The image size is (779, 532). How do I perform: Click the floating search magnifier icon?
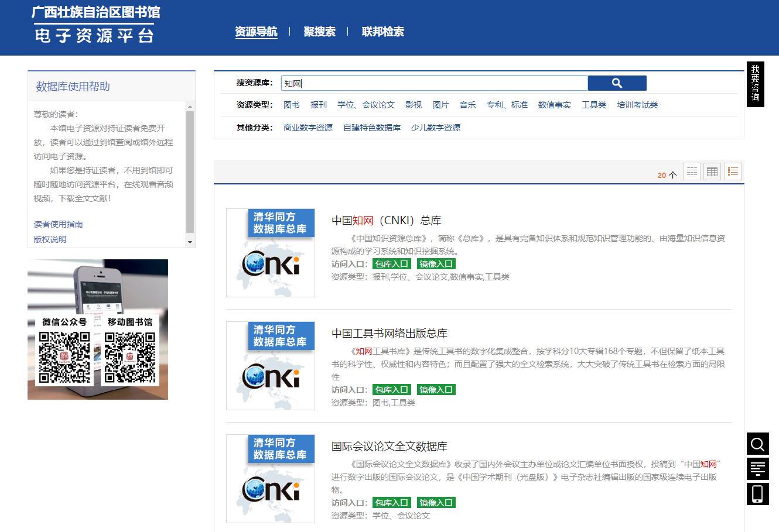[x=757, y=444]
